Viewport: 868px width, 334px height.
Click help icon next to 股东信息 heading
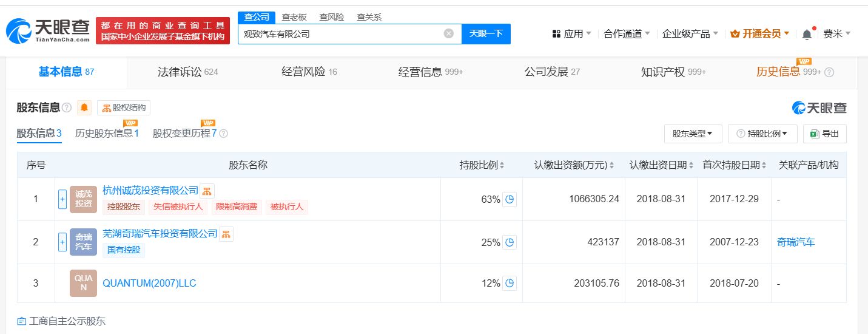point(67,108)
